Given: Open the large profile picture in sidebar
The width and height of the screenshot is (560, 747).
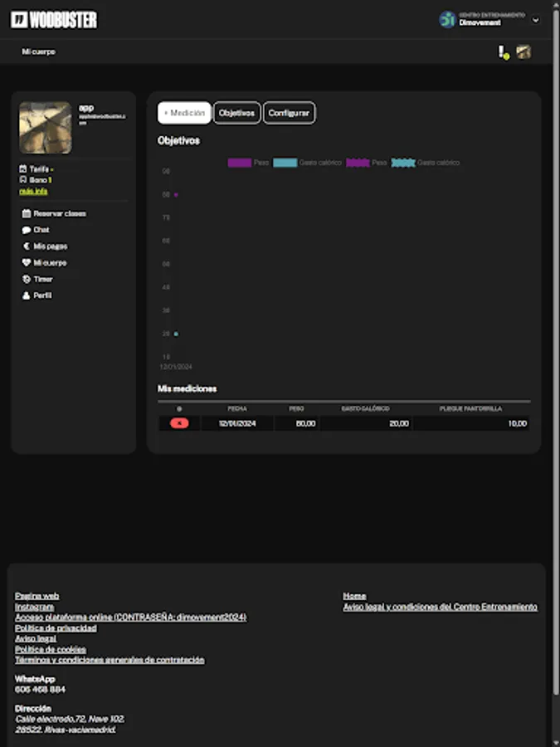Looking at the screenshot, I should (46, 127).
